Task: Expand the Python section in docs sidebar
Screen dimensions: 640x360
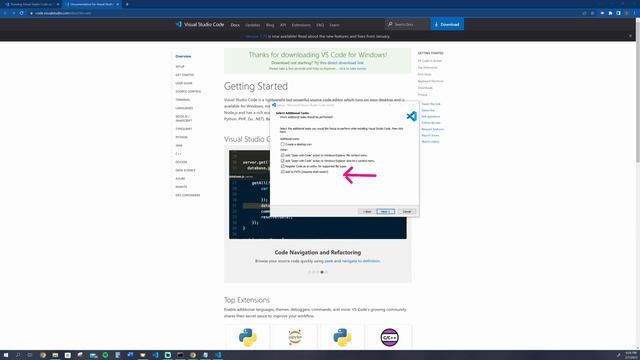Action: click(x=182, y=137)
